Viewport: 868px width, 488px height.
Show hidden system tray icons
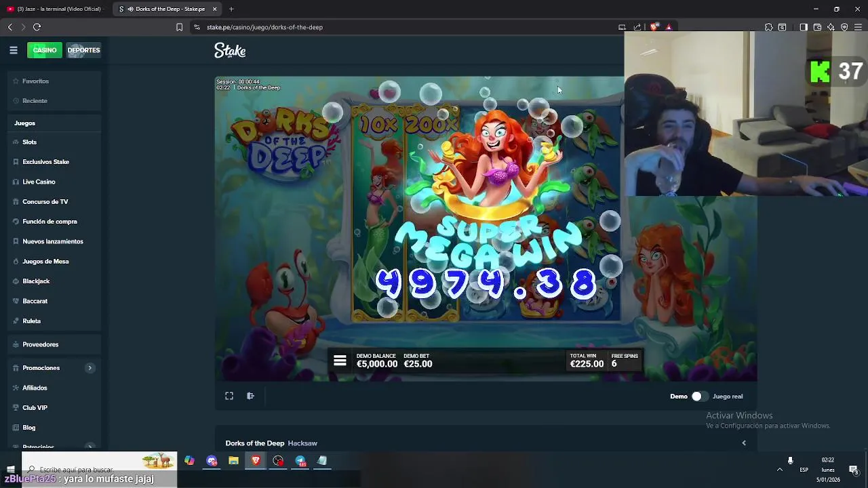779,469
